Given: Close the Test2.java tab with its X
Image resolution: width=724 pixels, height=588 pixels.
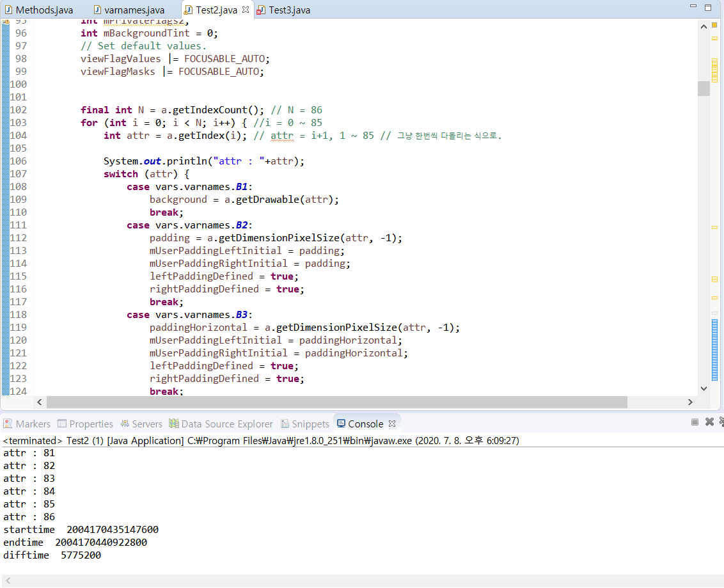Looking at the screenshot, I should (x=246, y=10).
